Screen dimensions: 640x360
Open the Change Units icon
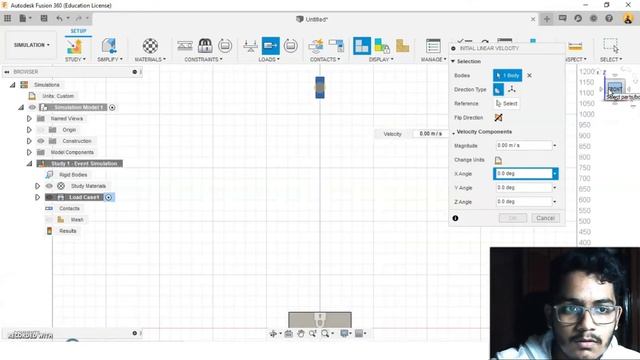coord(498,160)
